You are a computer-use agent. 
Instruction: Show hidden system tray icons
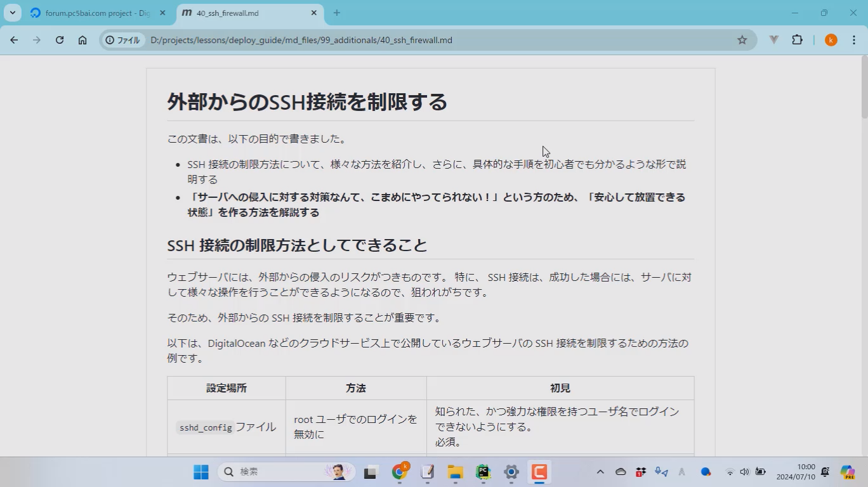600,472
